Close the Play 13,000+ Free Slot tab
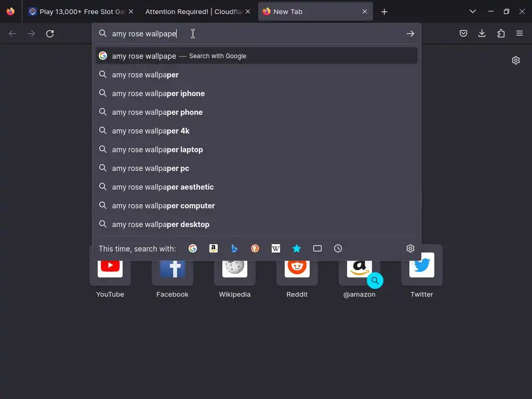The width and height of the screenshot is (532, 399). tap(131, 11)
